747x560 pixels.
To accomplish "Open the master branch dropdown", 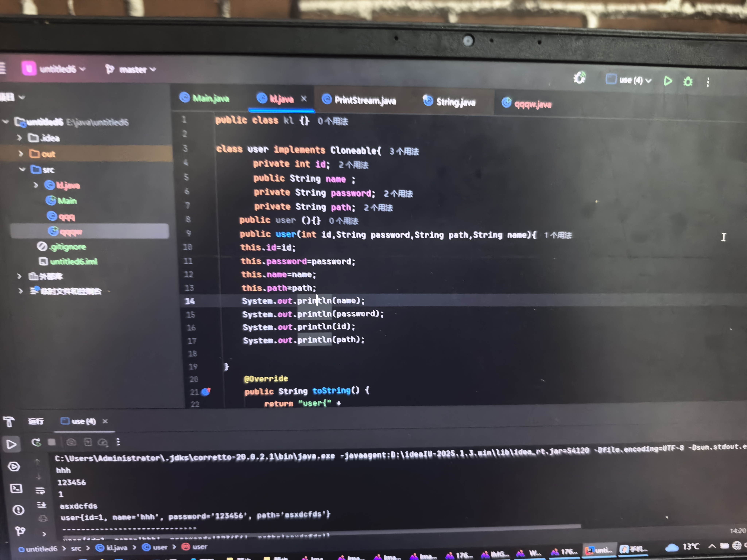I will click(133, 70).
